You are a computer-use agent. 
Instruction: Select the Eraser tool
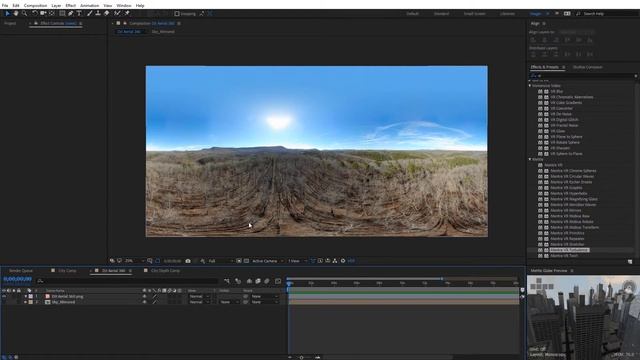point(107,13)
